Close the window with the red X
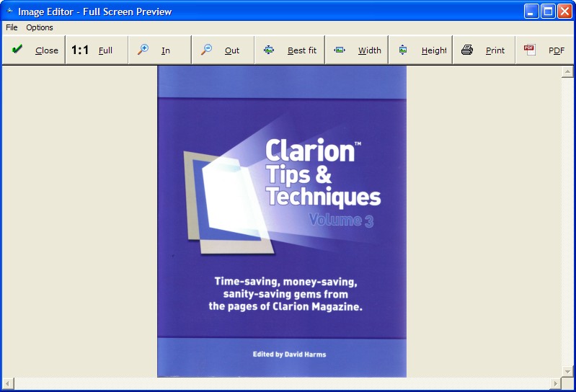 564,12
